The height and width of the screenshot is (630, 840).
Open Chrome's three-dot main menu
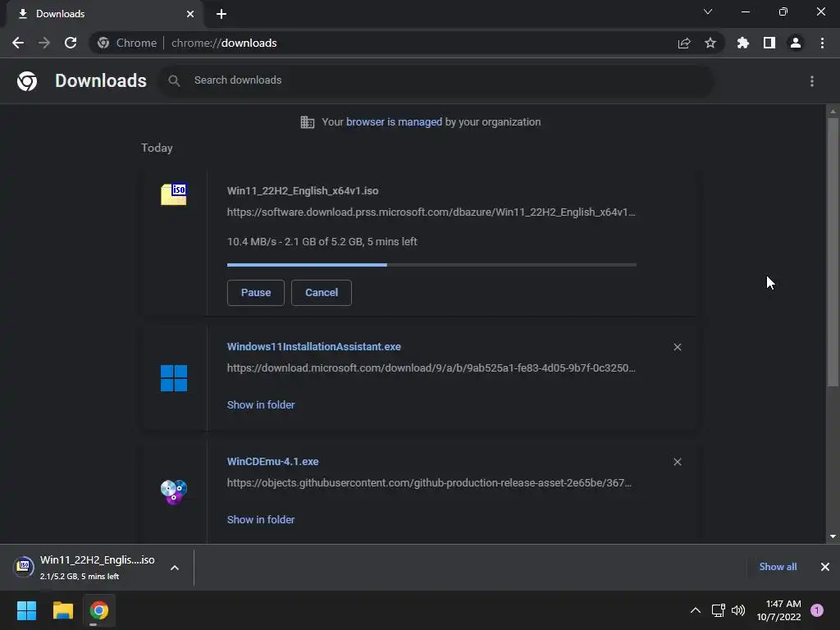(822, 43)
